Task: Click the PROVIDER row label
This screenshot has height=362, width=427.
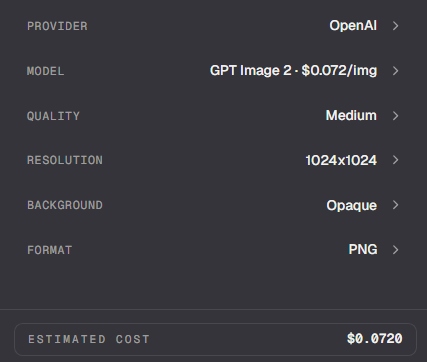Action: click(x=57, y=26)
